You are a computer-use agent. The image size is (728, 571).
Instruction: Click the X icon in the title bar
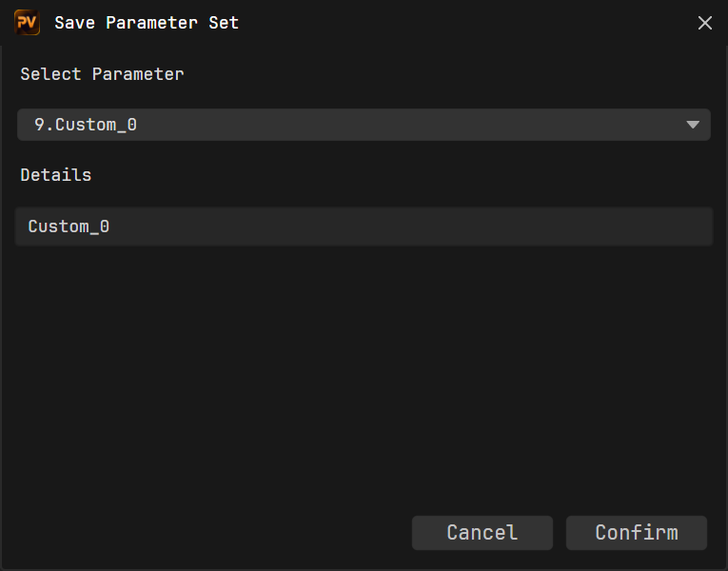[x=705, y=23]
